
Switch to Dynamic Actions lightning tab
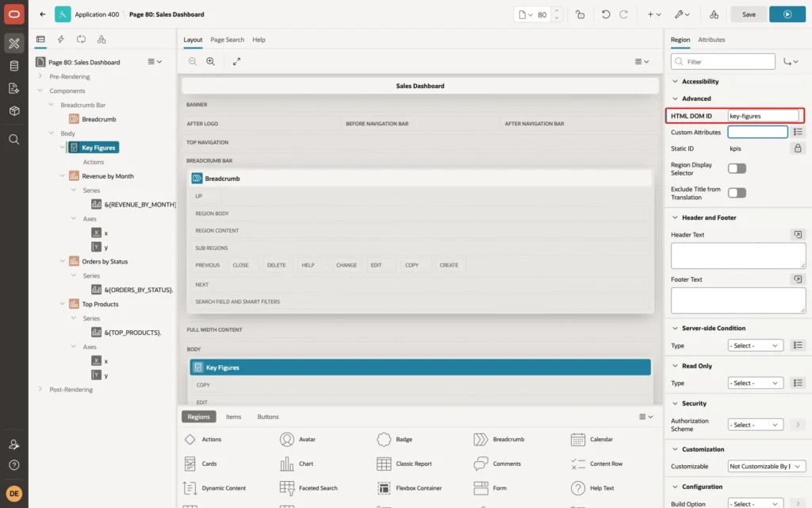pos(60,40)
